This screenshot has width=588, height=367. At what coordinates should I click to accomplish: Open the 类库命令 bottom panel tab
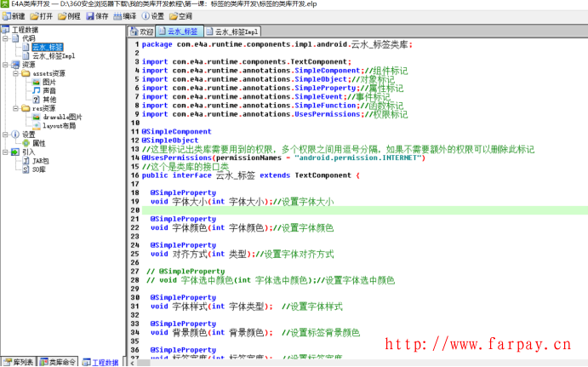click(60, 362)
